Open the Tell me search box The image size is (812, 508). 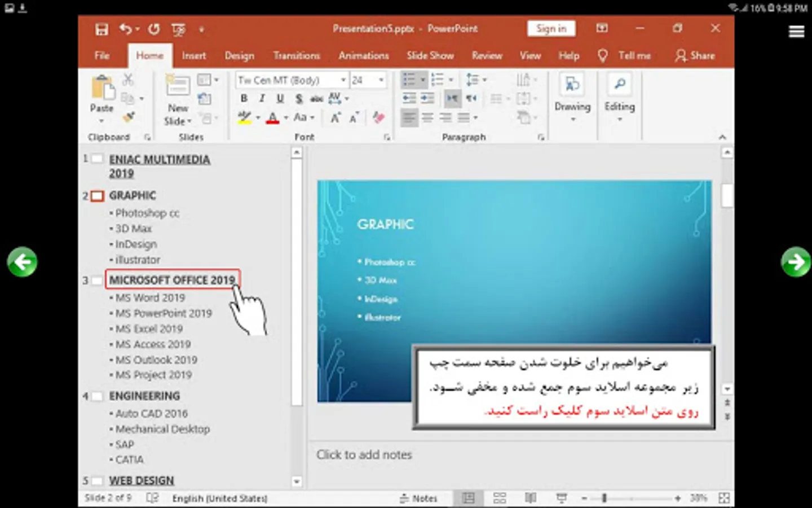pyautogui.click(x=625, y=55)
